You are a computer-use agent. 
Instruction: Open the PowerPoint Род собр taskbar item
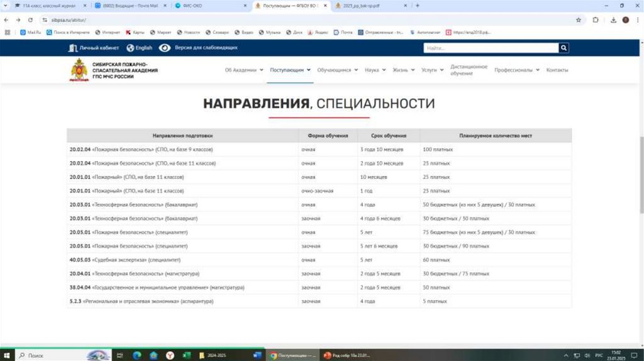point(347,355)
